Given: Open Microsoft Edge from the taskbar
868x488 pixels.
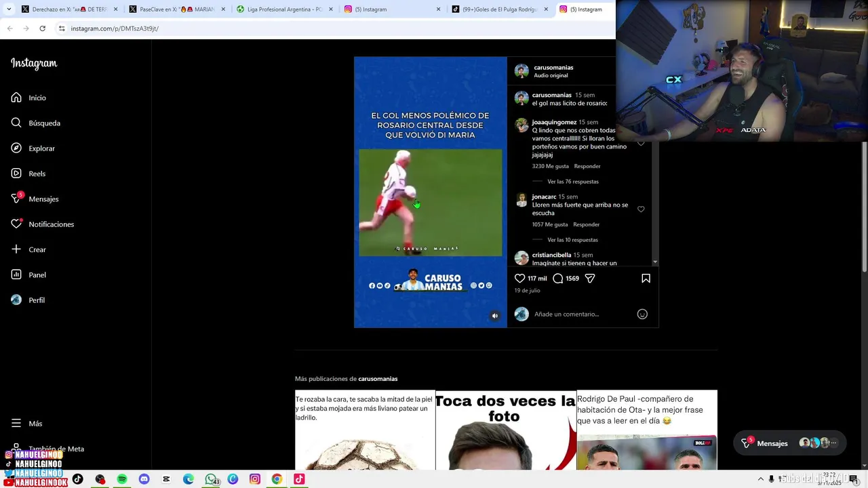Looking at the screenshot, I should pos(189,479).
